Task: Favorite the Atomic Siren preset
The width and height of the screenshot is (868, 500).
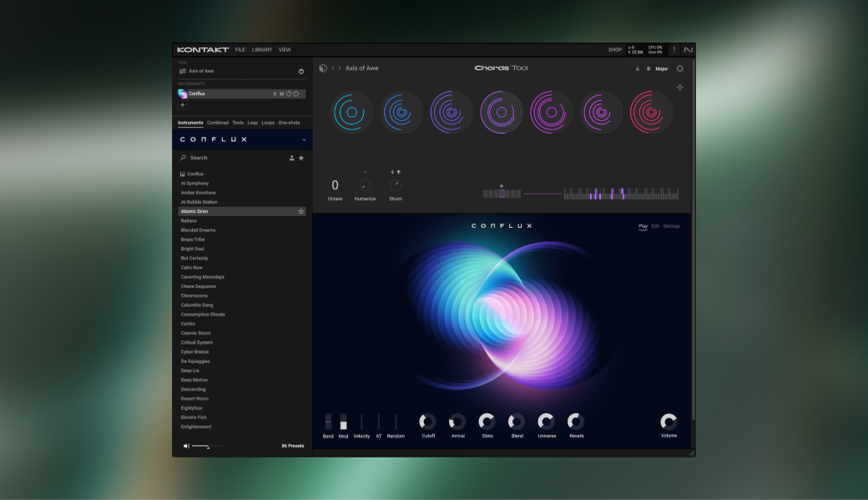Action: pyautogui.click(x=301, y=211)
